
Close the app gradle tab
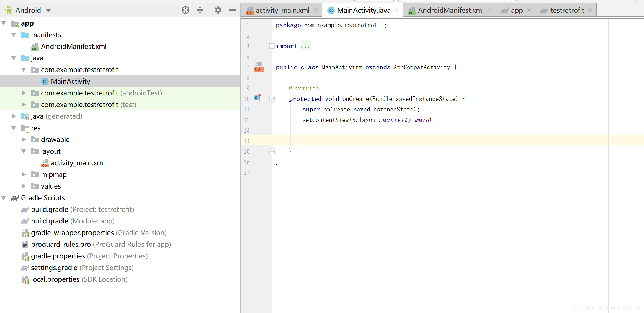tap(529, 10)
